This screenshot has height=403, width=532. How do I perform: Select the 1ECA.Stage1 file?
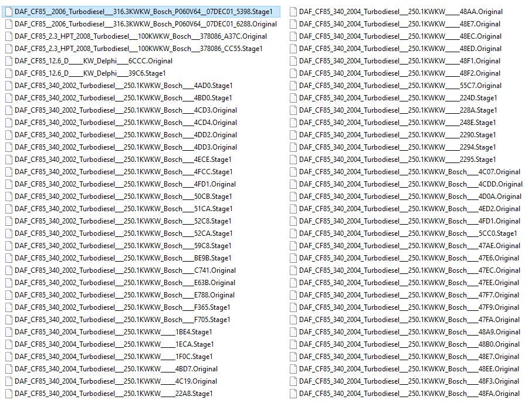114,344
